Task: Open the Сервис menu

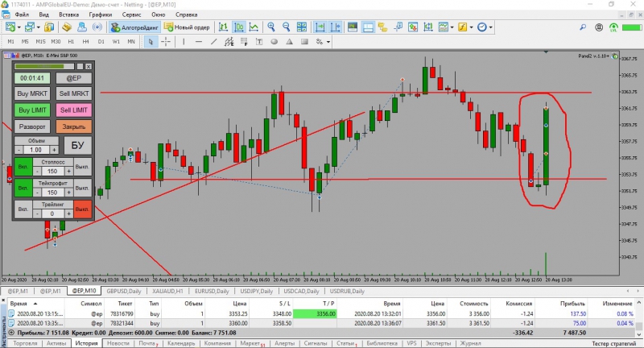Action: (x=131, y=14)
